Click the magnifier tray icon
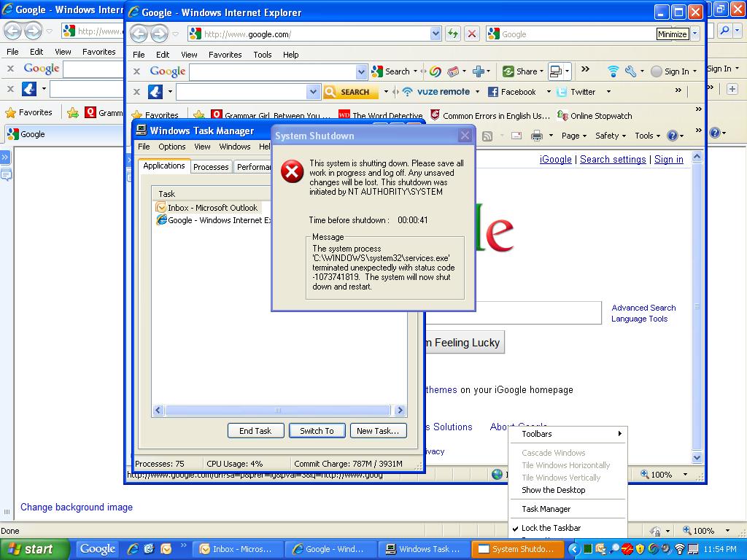 point(614,549)
